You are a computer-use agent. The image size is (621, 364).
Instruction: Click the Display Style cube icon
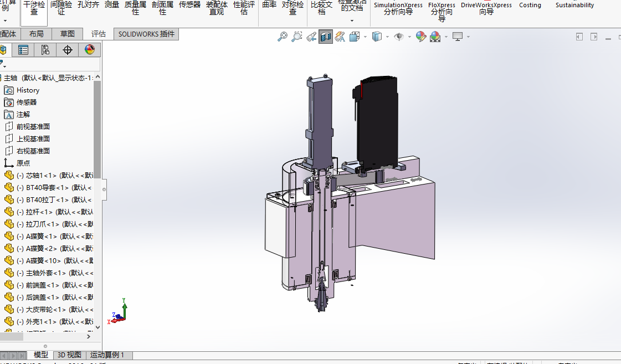coord(377,37)
